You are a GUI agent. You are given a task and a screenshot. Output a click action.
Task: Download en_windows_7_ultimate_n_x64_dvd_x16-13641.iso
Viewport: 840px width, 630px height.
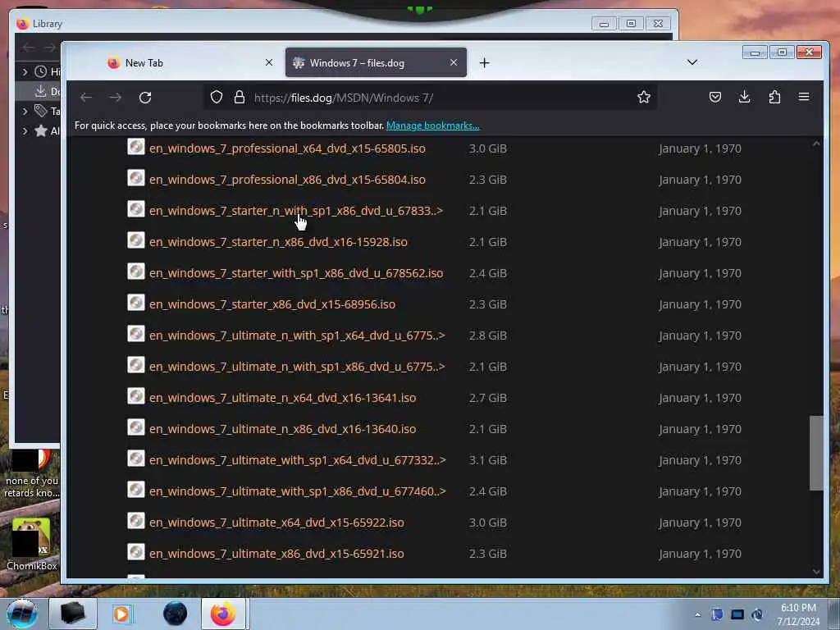click(282, 398)
